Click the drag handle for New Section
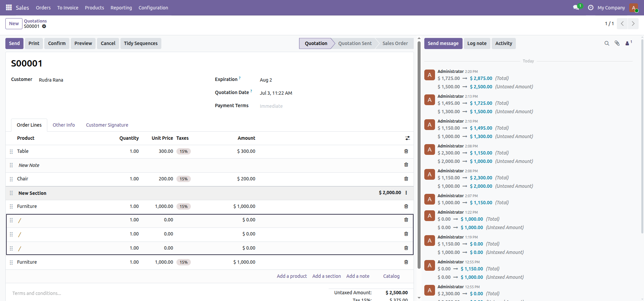 [x=11, y=193]
